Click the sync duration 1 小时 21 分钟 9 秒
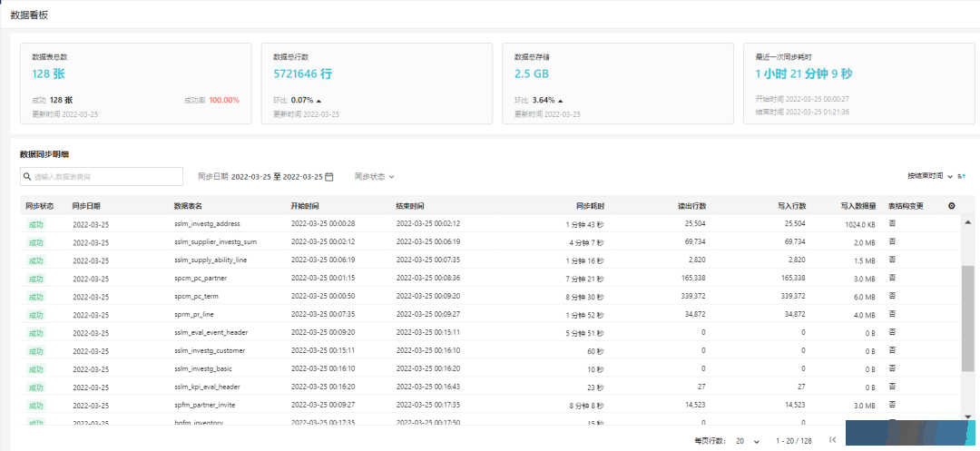The width and height of the screenshot is (980, 451). point(804,74)
